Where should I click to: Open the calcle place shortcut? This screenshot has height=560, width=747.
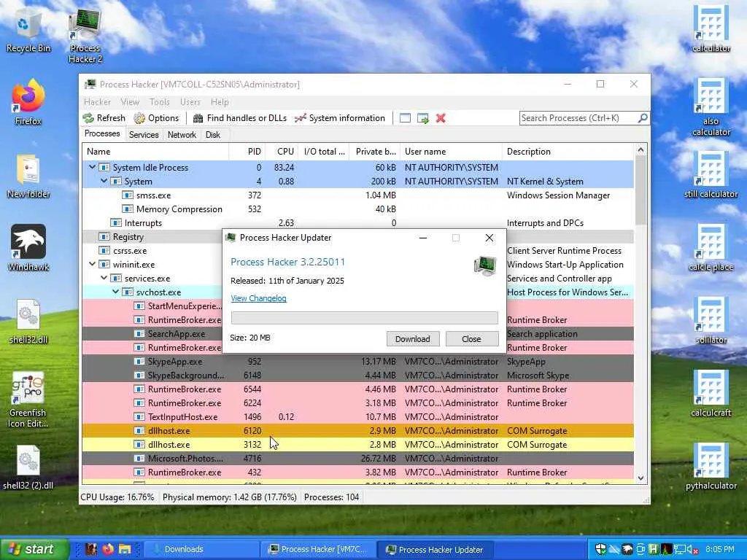pos(711,248)
